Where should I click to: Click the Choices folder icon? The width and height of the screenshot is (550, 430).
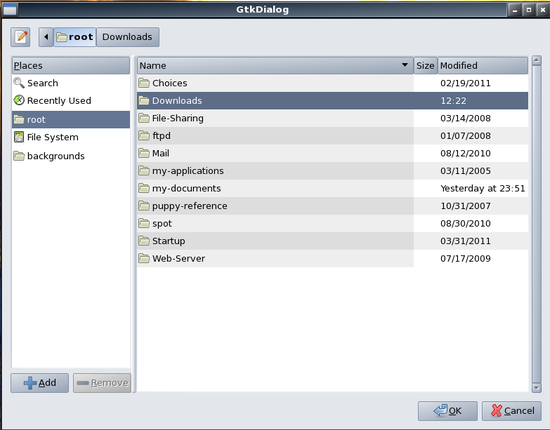(x=144, y=83)
